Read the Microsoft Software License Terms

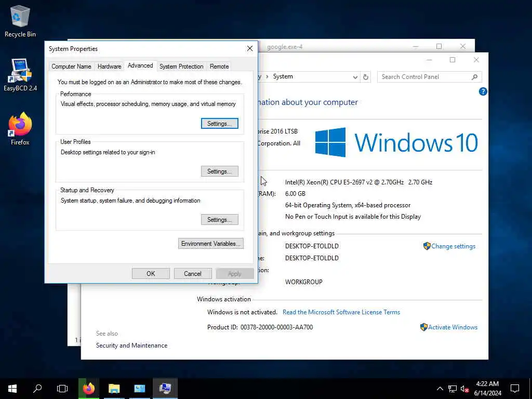click(x=341, y=312)
